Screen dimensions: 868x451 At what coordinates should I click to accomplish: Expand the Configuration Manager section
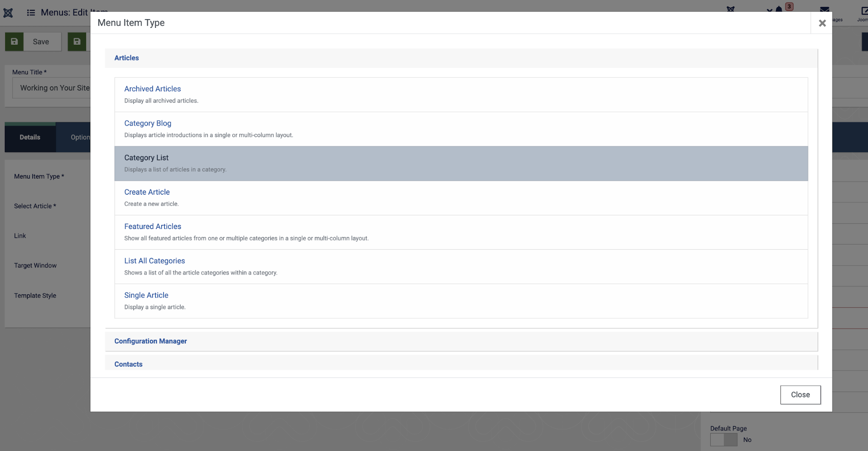click(150, 341)
